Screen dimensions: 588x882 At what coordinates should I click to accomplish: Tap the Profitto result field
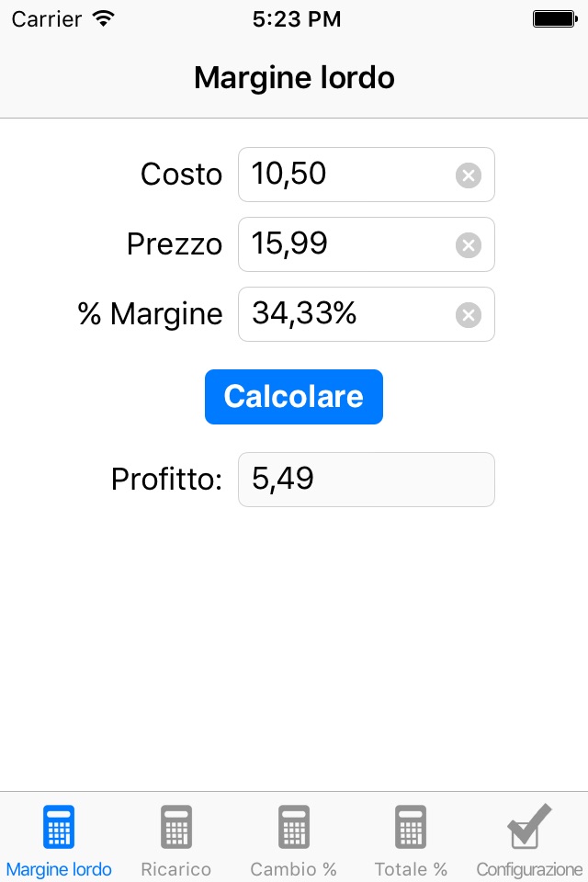[x=366, y=480]
